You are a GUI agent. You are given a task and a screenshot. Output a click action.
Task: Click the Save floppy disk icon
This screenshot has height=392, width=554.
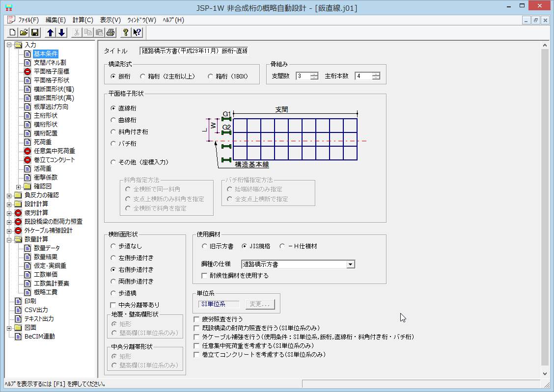coord(35,33)
